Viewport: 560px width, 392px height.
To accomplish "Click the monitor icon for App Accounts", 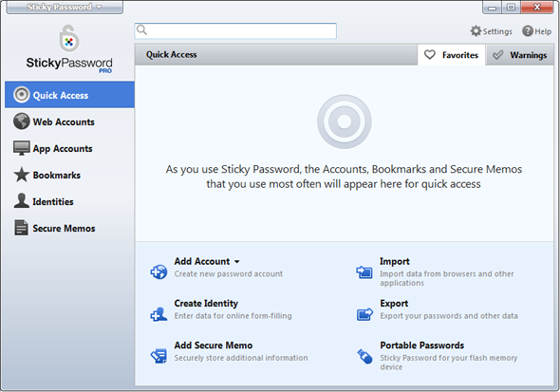I will click(22, 148).
